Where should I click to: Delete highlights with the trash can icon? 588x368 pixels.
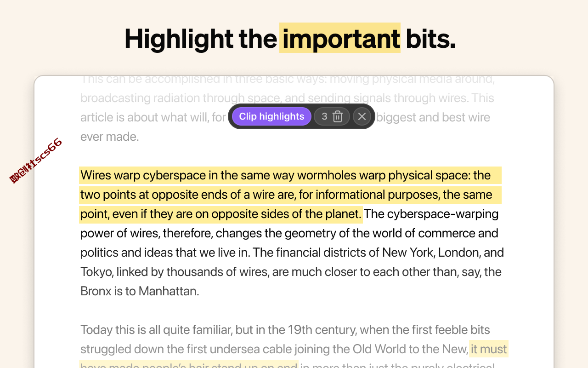[x=338, y=116]
